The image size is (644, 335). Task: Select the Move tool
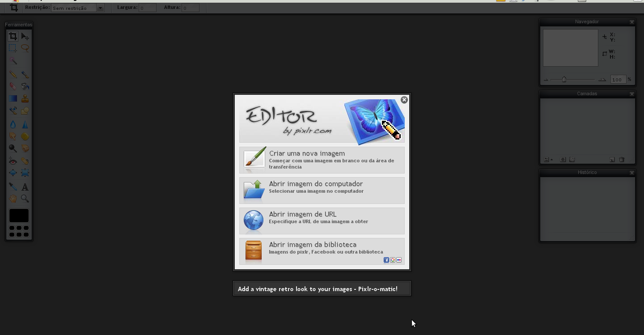point(25,36)
